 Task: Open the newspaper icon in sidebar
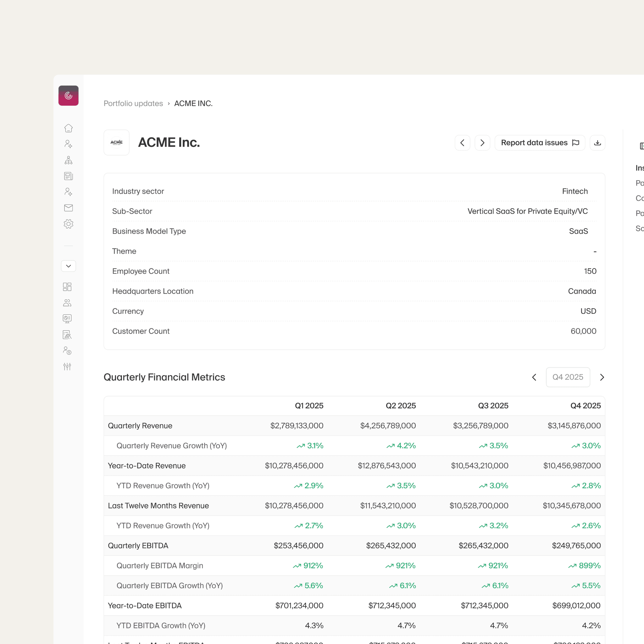click(x=68, y=176)
